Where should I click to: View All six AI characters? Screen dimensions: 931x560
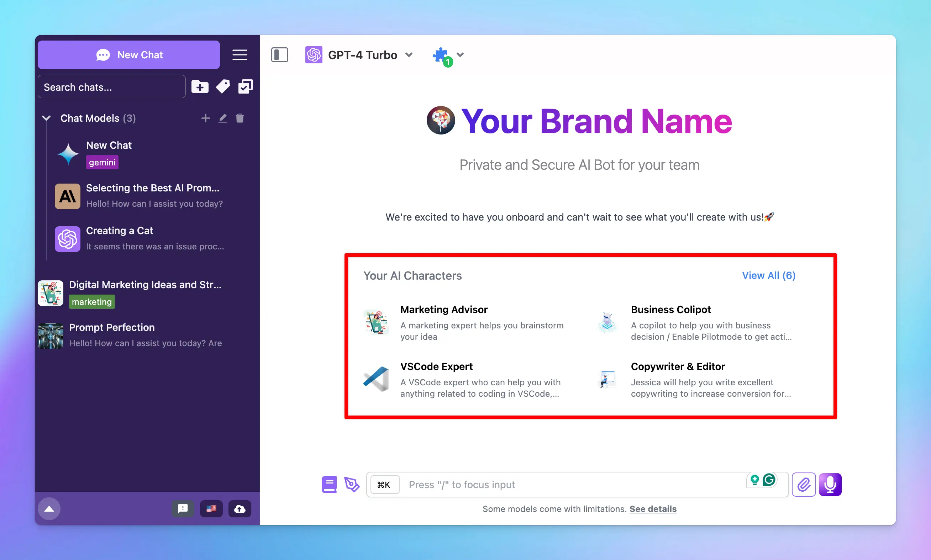click(x=769, y=275)
